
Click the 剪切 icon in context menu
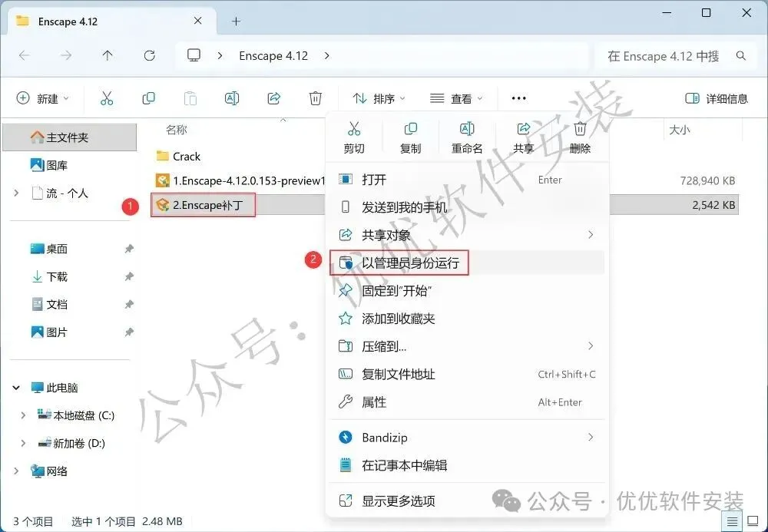click(353, 129)
